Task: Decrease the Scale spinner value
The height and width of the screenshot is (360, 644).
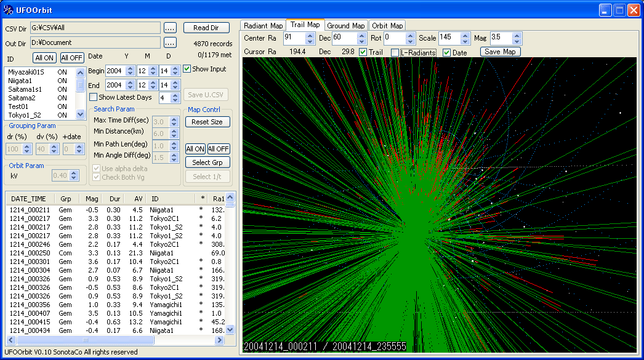Action: [466, 41]
